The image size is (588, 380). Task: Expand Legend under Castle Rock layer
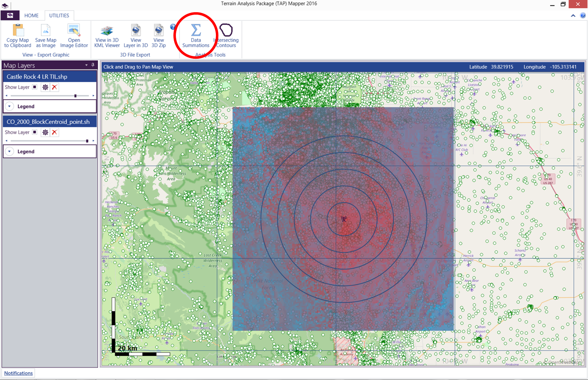10,107
